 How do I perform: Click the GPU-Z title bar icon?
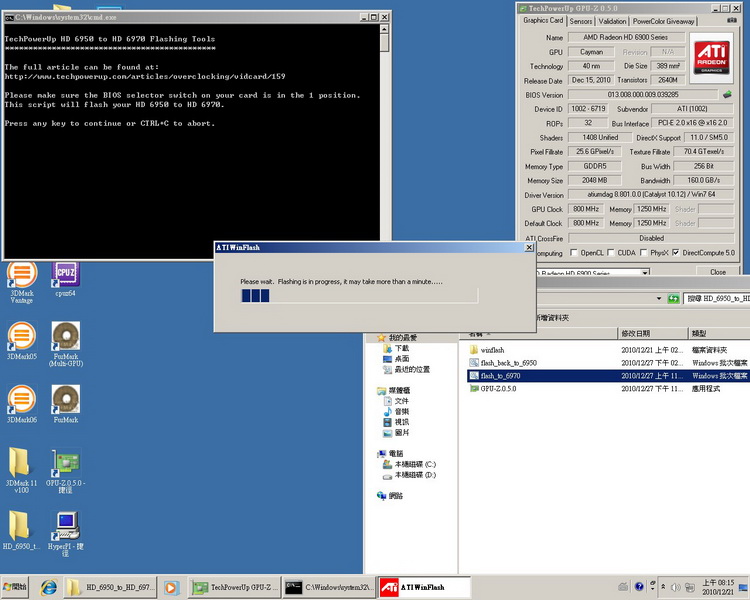point(523,8)
